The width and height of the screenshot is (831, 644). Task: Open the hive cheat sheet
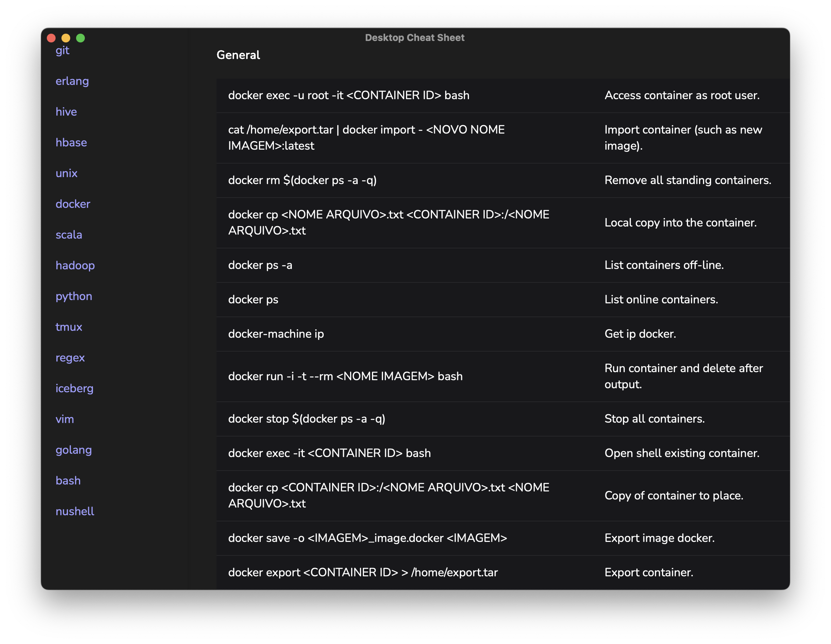coord(66,112)
